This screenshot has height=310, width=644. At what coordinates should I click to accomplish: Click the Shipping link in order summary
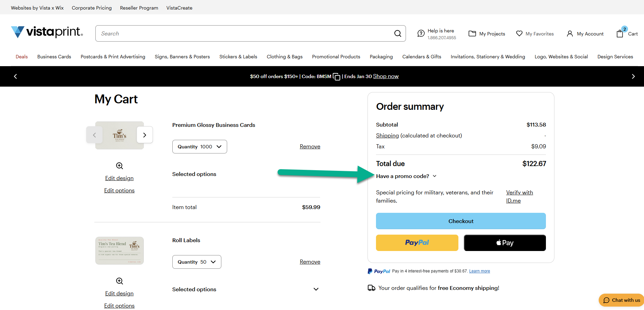coord(387,136)
